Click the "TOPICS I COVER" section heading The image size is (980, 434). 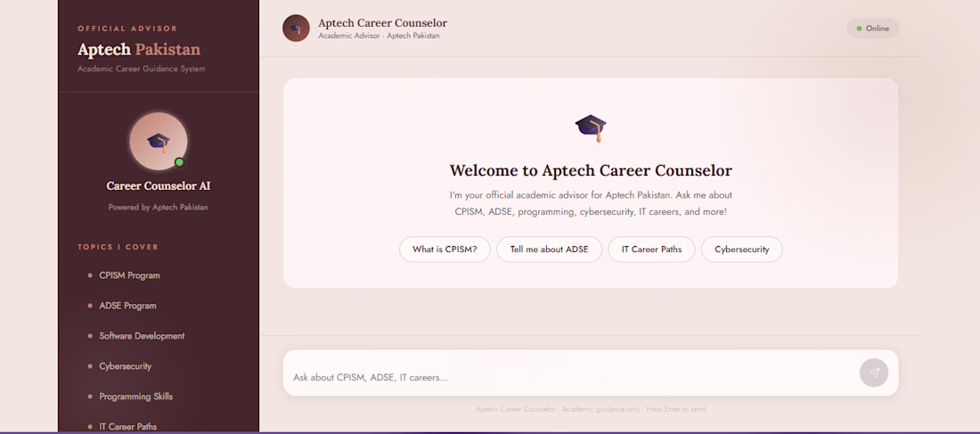tap(118, 247)
